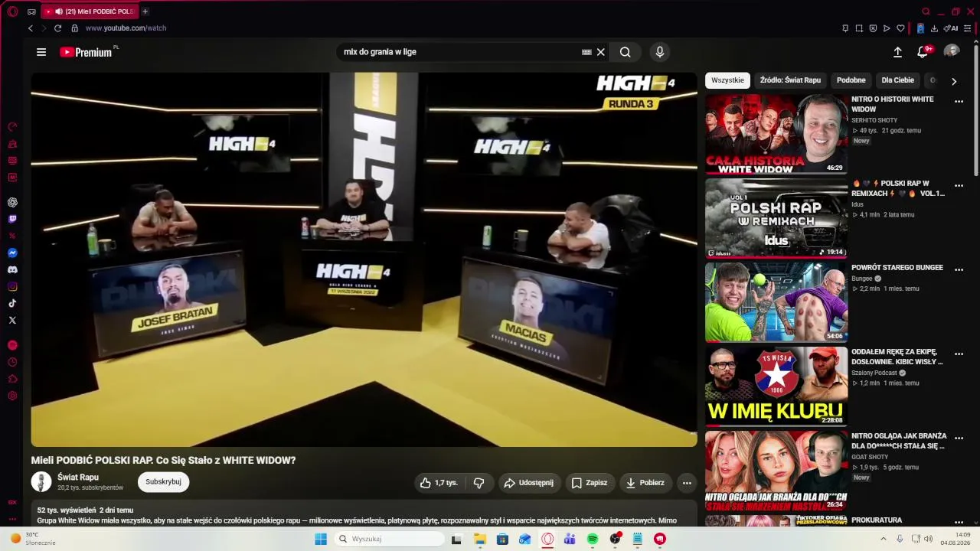This screenshot has width=980, height=551.
Task: Subscribe to Świat Rapu with Subskrybuj
Action: point(163,482)
